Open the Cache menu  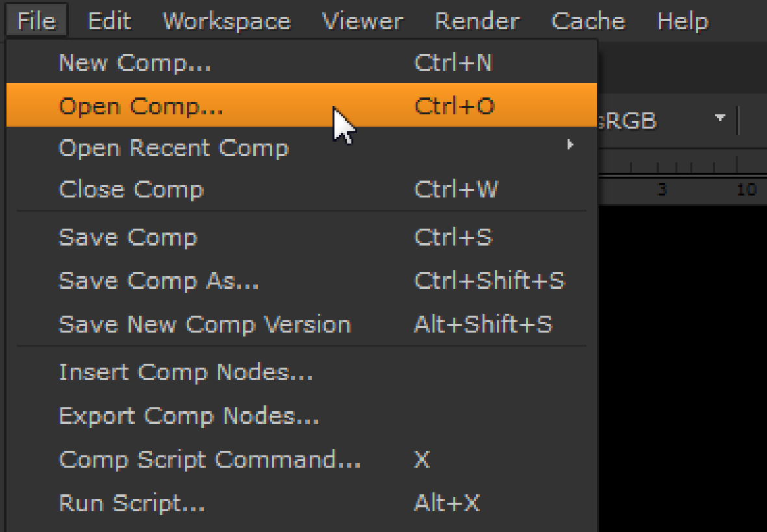[588, 21]
